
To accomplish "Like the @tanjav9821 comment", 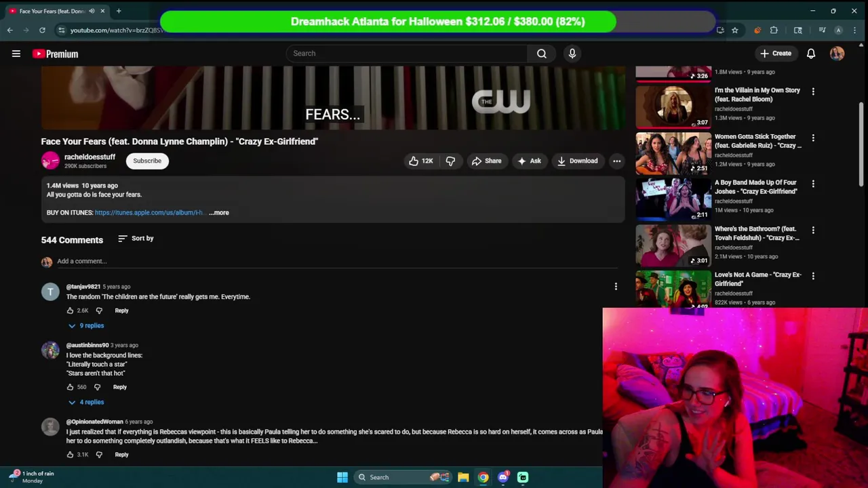I will coord(70,310).
